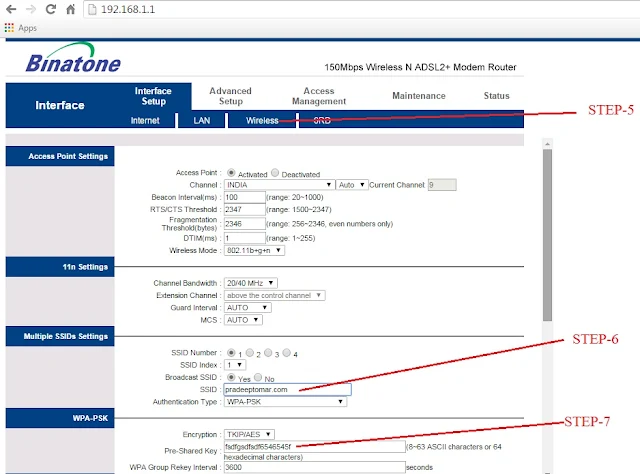The width and height of the screenshot is (640, 474).
Task: Click the Interface heading label
Action: (x=60, y=105)
